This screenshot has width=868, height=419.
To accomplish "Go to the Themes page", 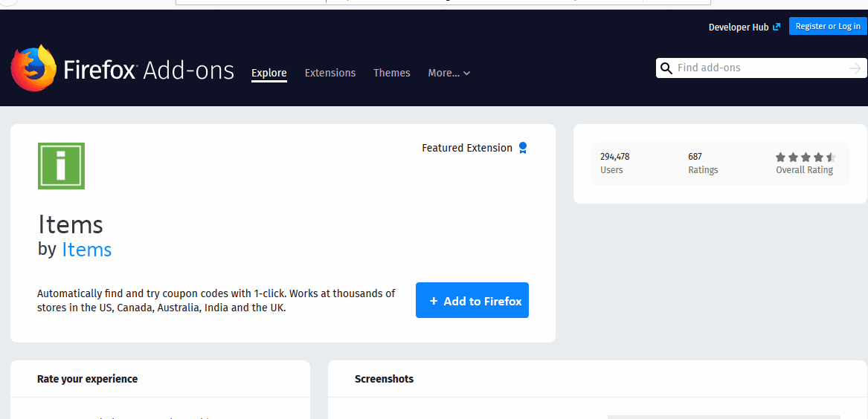I will pyautogui.click(x=392, y=73).
